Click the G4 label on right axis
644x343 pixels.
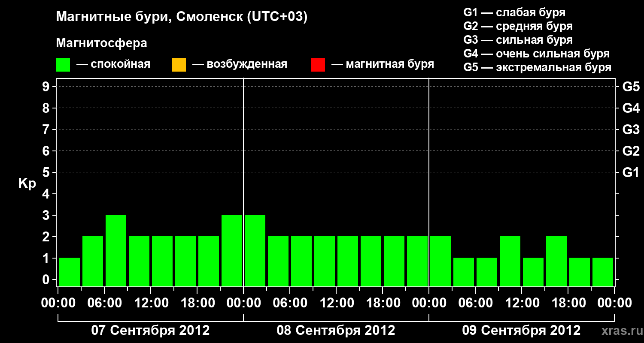tap(631, 108)
